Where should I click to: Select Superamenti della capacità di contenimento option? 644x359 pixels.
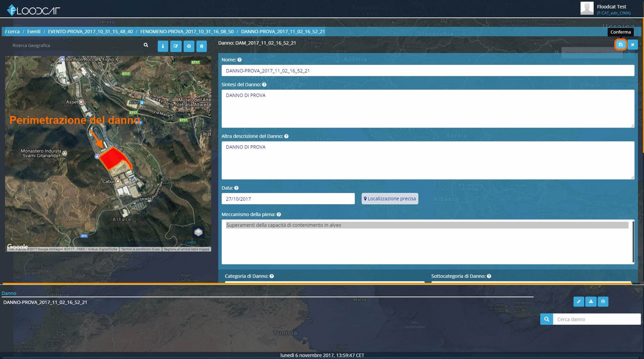(427, 225)
